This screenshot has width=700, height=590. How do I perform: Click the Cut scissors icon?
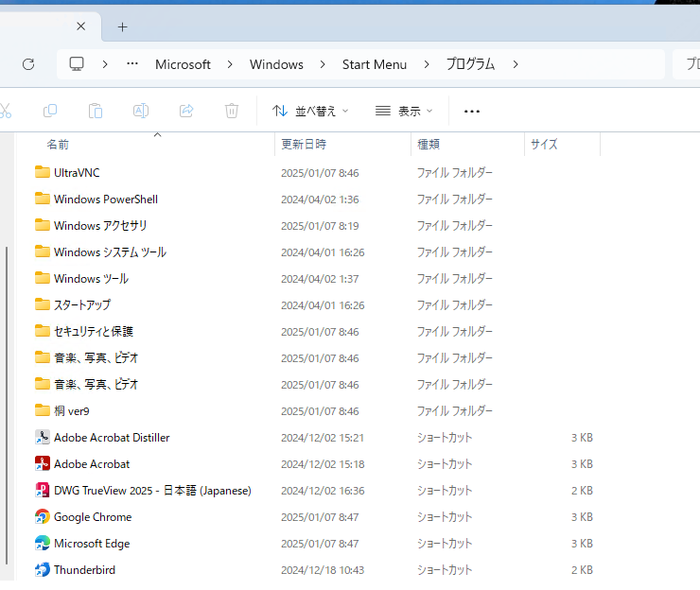(5, 111)
